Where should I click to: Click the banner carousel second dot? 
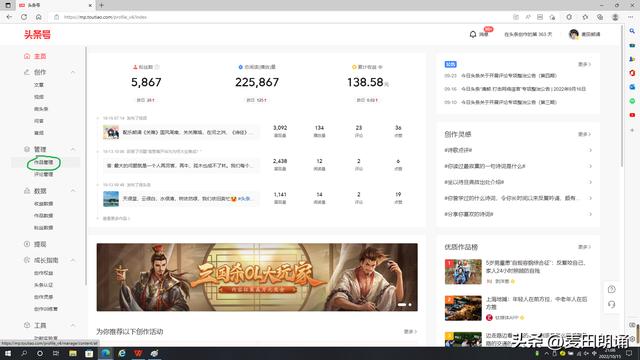click(410, 304)
